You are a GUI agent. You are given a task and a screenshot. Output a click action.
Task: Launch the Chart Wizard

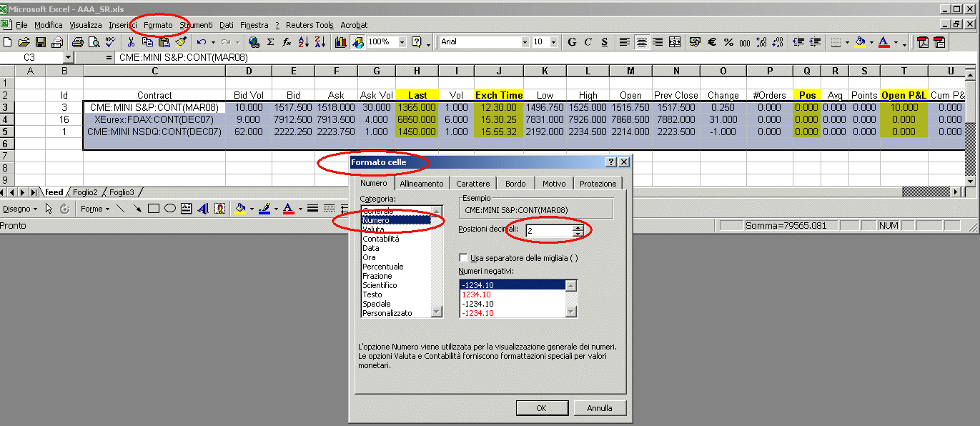[340, 42]
